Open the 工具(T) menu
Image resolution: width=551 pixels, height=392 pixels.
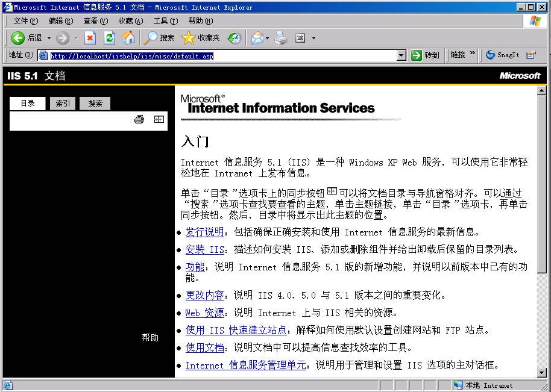166,21
